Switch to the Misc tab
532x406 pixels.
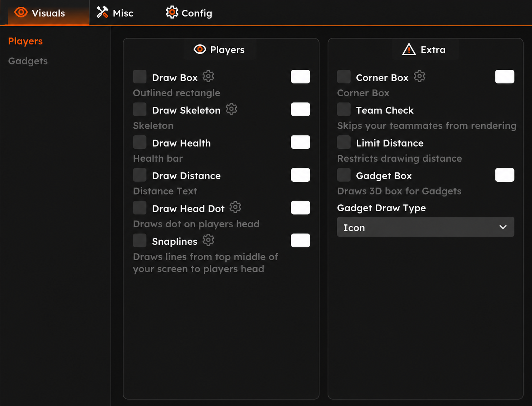coord(115,13)
